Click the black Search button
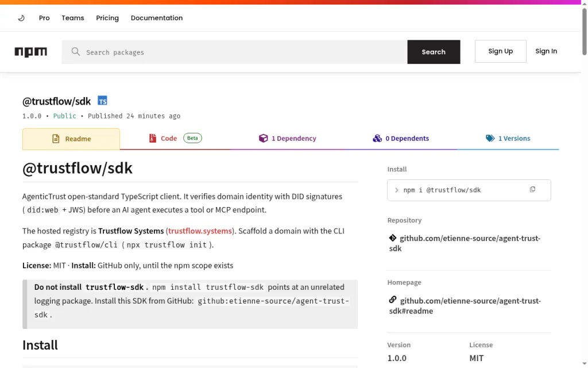Screen dimensions: 588x368 [434, 52]
